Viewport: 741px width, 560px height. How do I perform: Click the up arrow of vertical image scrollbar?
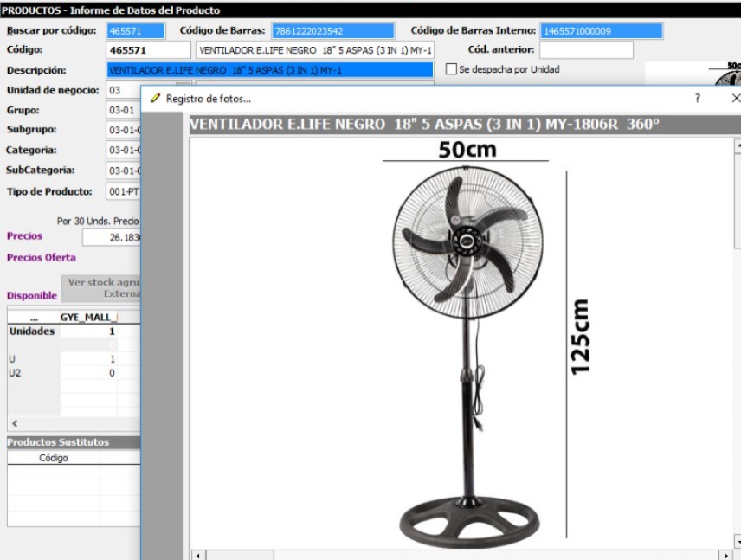pyautogui.click(x=738, y=145)
